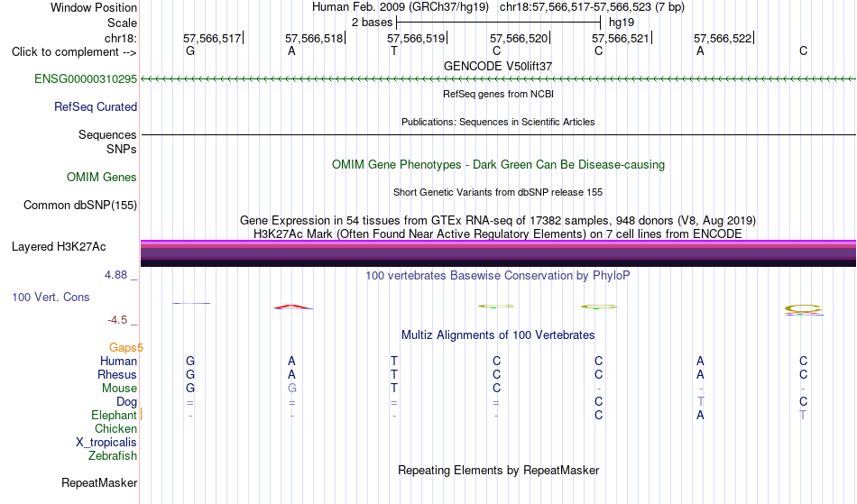Click position label 57,566,522

pos(723,38)
